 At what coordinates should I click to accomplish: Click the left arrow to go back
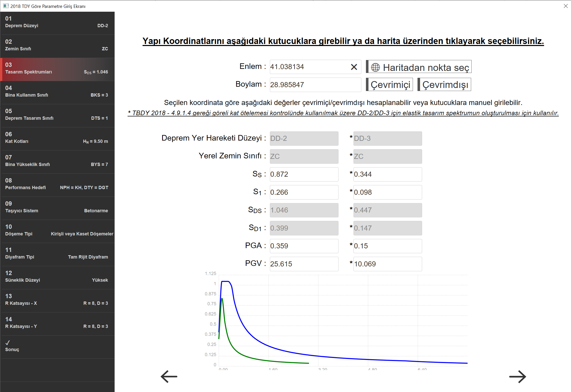169,376
